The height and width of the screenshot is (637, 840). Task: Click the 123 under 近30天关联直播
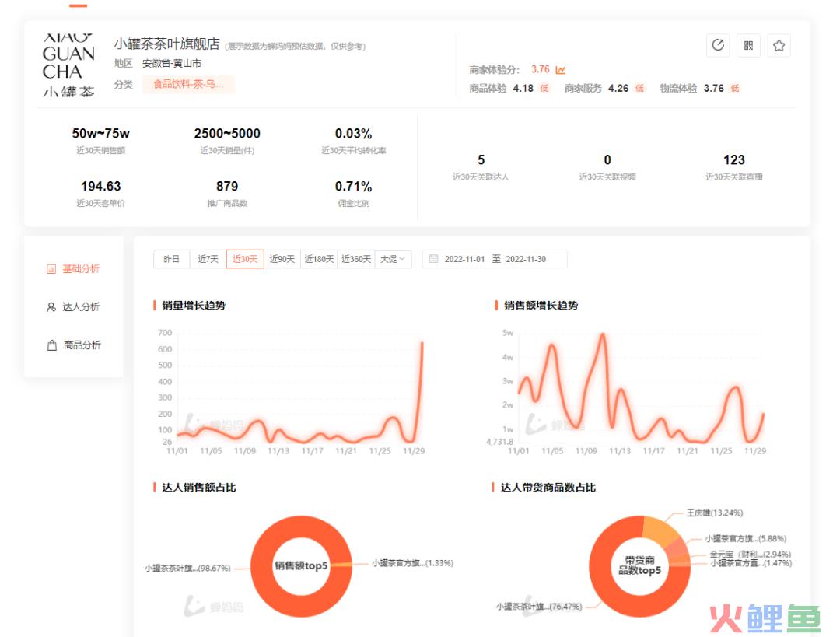[x=734, y=160]
